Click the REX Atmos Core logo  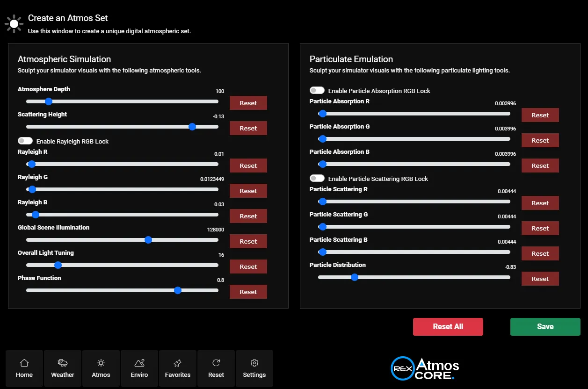425,369
